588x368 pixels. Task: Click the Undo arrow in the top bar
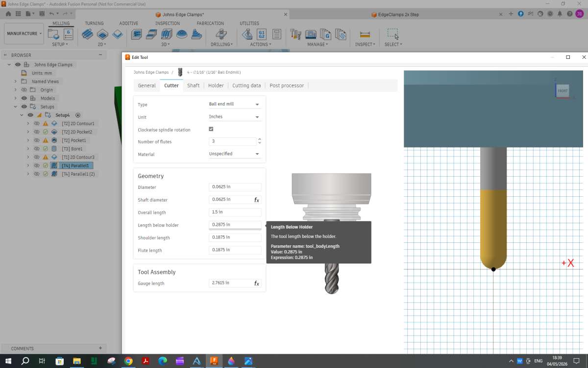(x=51, y=14)
